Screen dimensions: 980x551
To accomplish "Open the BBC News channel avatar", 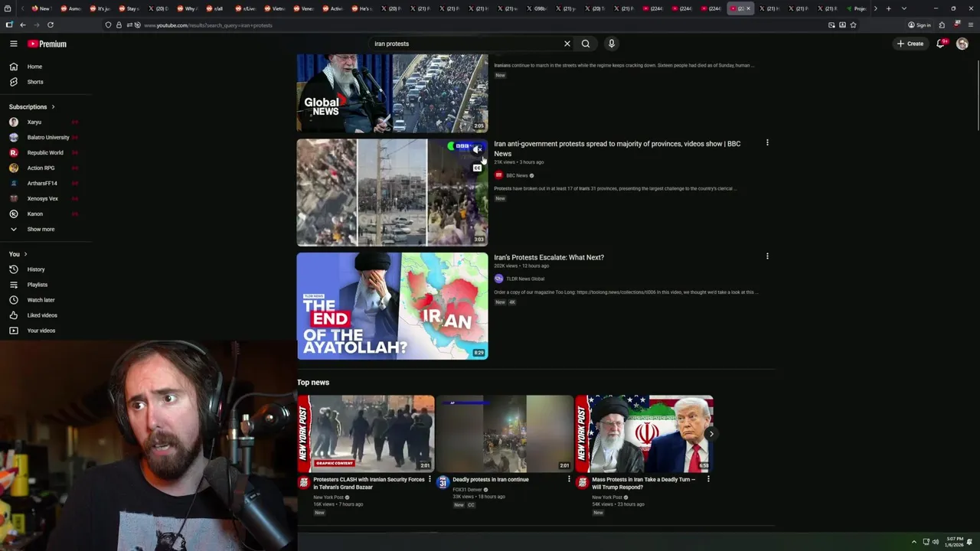I will coord(498,175).
